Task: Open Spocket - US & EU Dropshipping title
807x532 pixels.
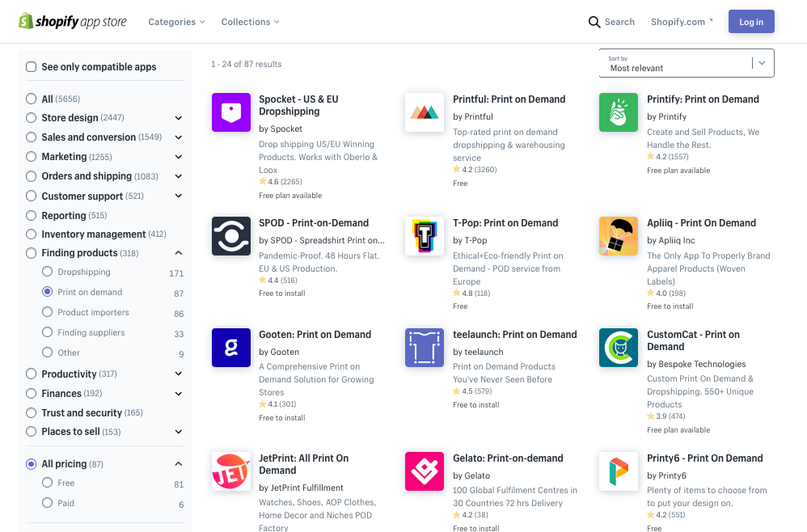Action: [298, 105]
